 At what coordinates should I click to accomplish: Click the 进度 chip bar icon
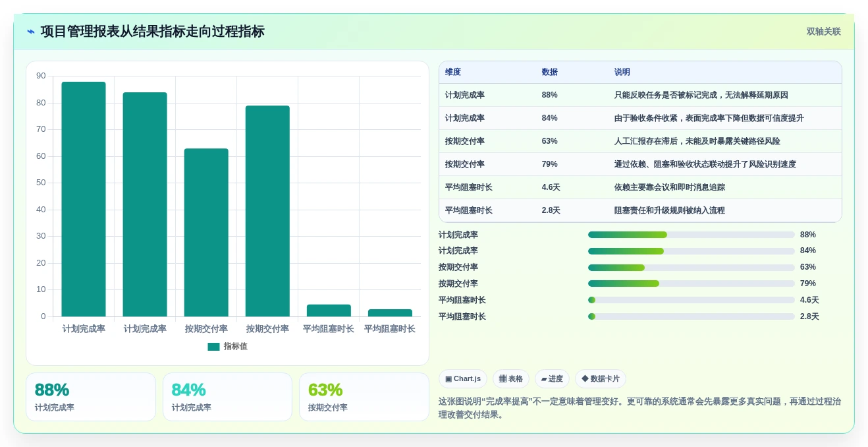coord(544,379)
